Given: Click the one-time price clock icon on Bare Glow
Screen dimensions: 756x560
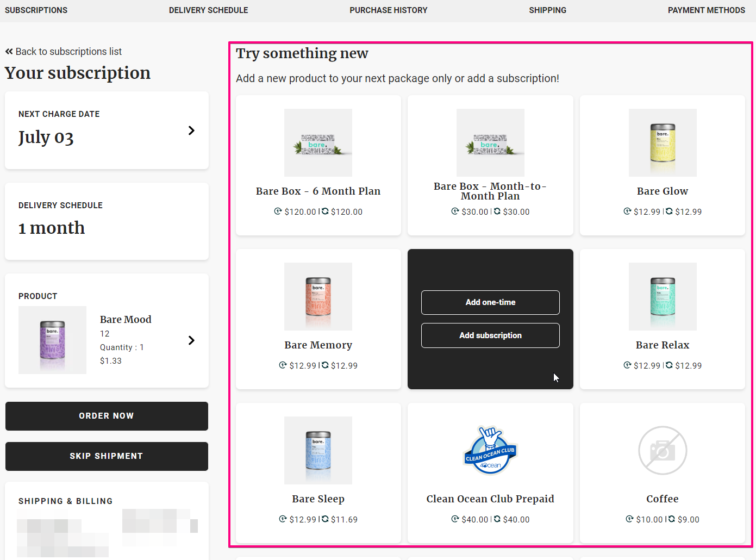Looking at the screenshot, I should (627, 211).
